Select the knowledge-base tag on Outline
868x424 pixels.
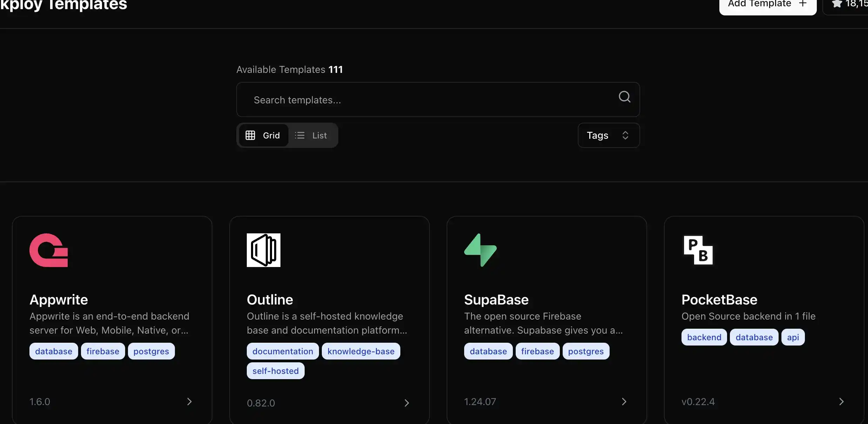(x=361, y=351)
